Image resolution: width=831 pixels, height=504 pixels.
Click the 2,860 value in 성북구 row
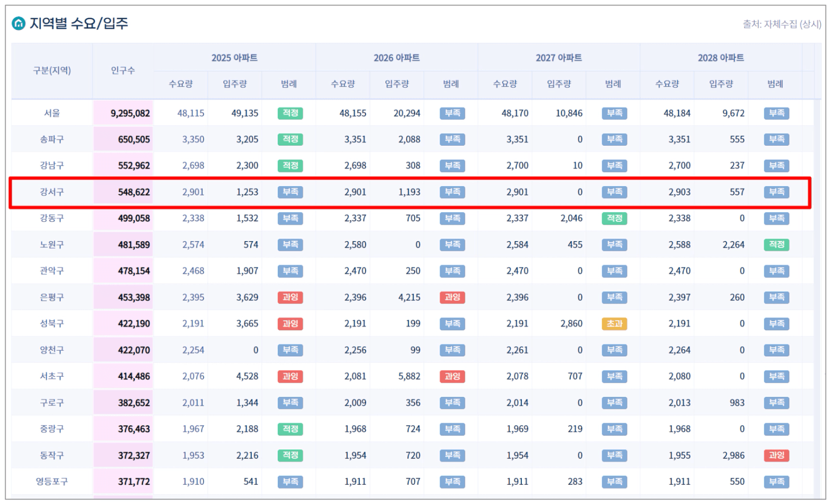pyautogui.click(x=571, y=323)
